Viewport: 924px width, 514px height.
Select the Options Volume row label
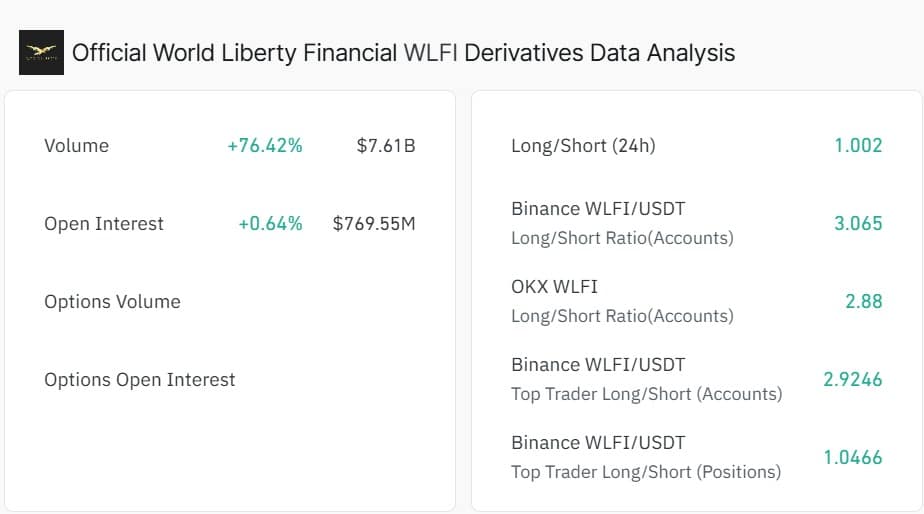coord(112,302)
